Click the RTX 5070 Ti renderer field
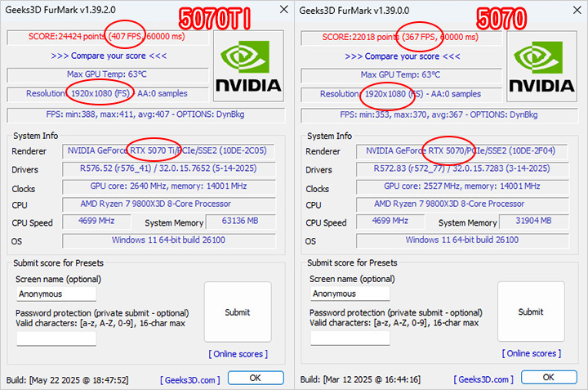 click(x=168, y=151)
